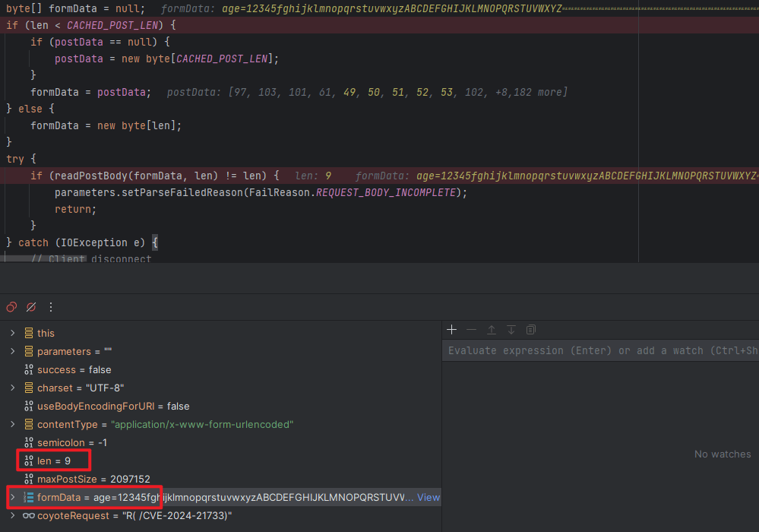The width and height of the screenshot is (759, 532).
Task: Select the 'semicolon = -1' row
Action: point(221,442)
